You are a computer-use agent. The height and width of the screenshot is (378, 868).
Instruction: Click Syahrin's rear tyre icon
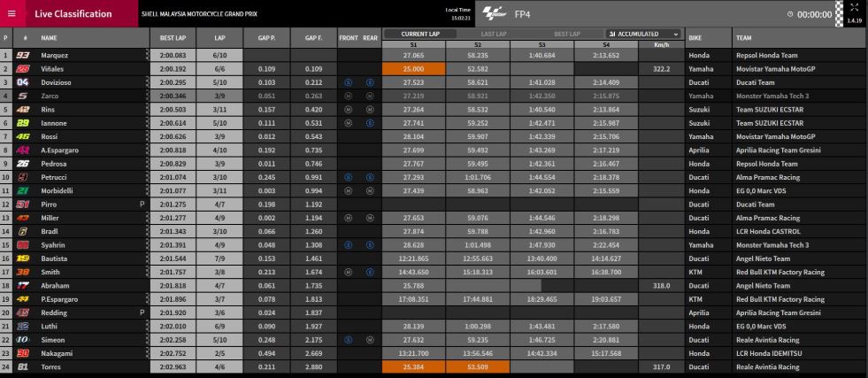pyautogui.click(x=370, y=245)
